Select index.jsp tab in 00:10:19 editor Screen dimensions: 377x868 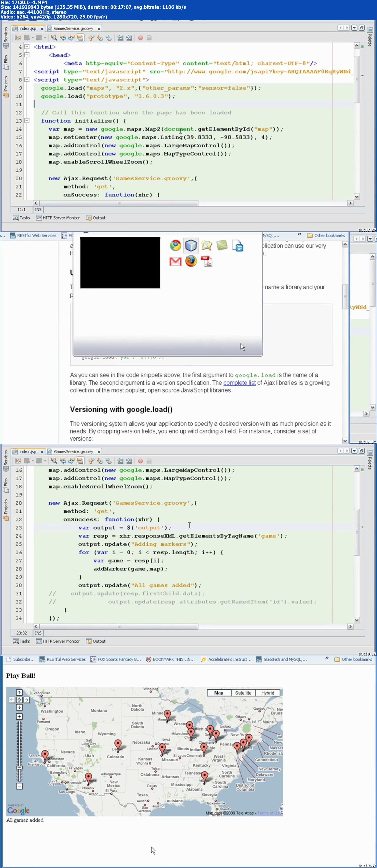point(28,451)
